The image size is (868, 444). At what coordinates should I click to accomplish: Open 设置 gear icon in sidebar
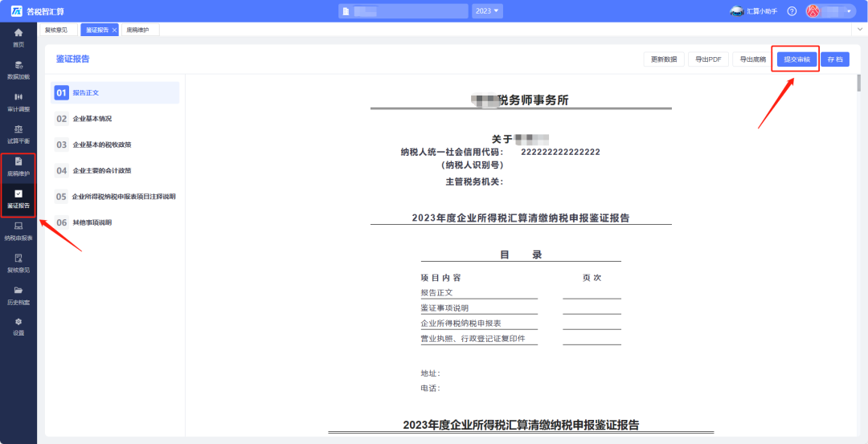click(x=18, y=322)
